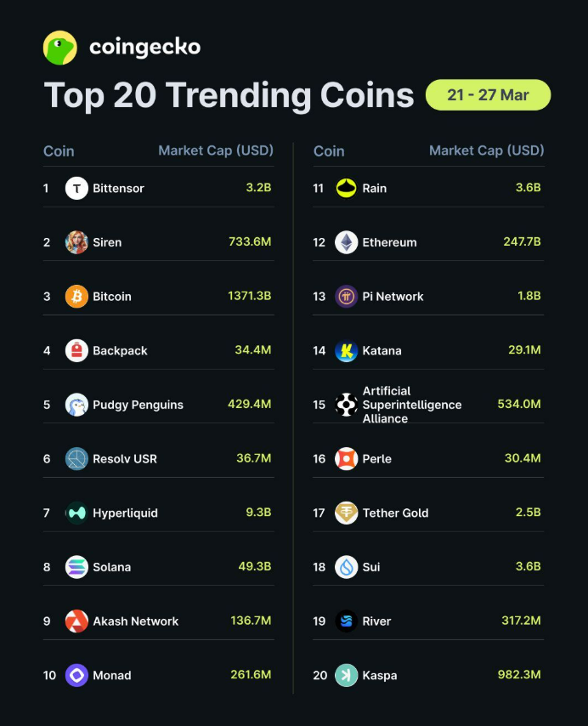
Task: Select the Bitcoin orange icon
Action: [x=76, y=297]
